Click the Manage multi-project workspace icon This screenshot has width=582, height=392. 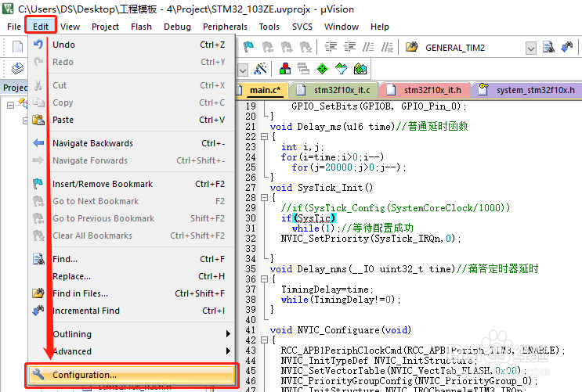point(303,69)
